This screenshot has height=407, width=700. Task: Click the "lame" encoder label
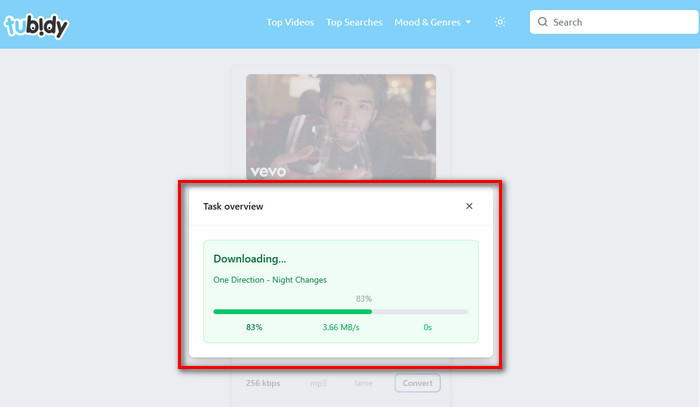[363, 383]
